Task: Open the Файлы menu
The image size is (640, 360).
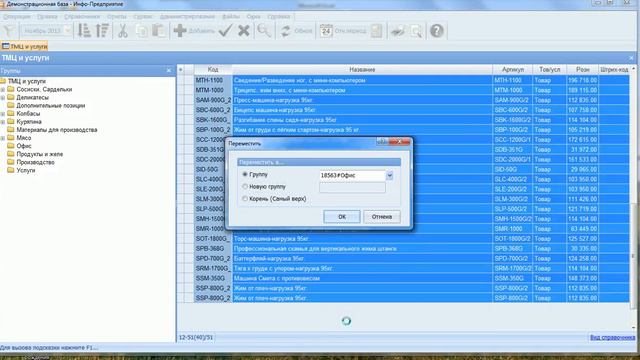Action: click(231, 16)
